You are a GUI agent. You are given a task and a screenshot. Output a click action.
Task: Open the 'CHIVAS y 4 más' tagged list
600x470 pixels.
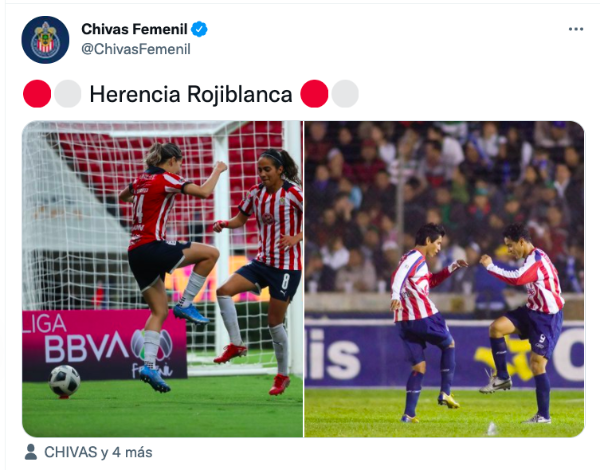tap(98, 452)
